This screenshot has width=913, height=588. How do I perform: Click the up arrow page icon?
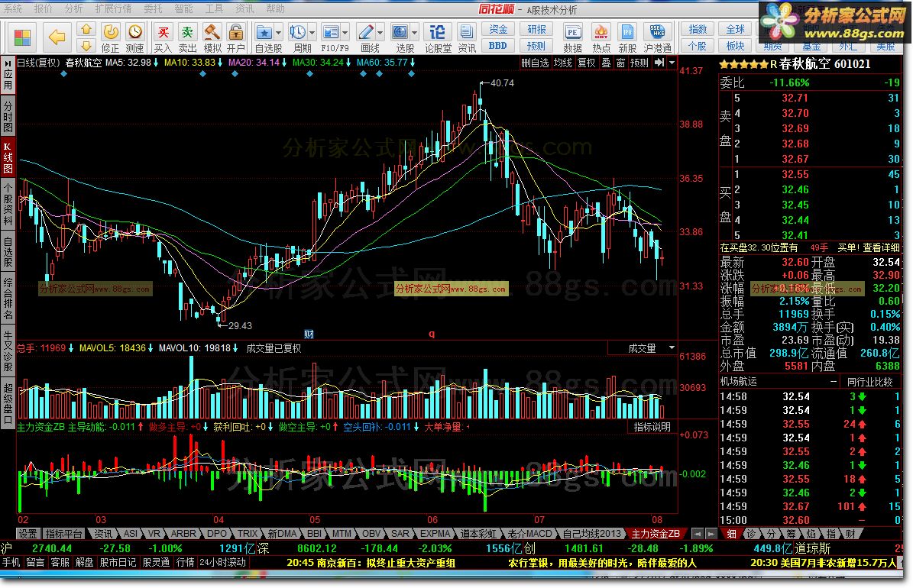pyautogui.click(x=86, y=29)
